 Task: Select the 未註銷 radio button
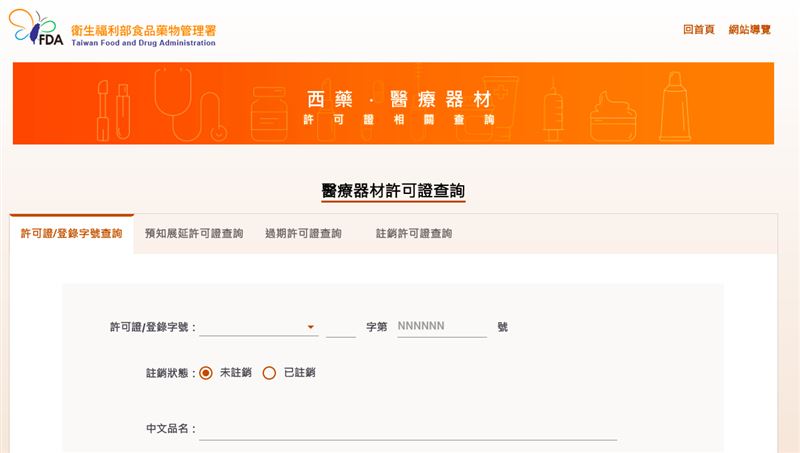206,373
